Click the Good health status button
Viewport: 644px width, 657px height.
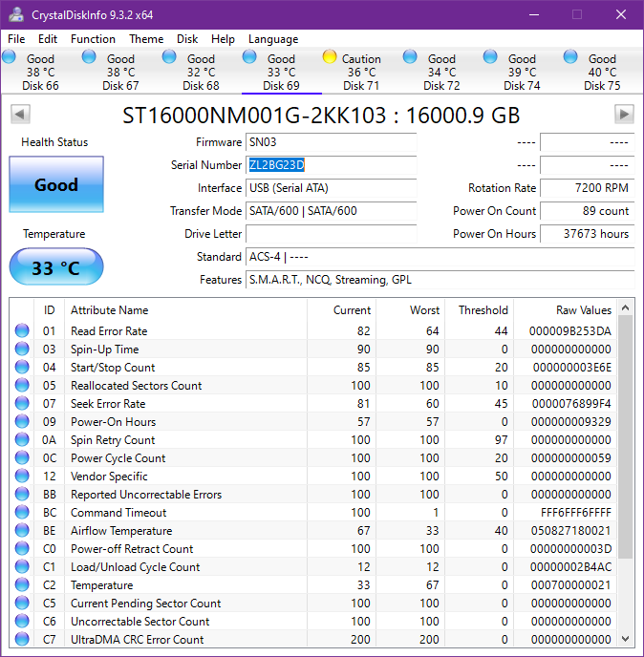(56, 184)
